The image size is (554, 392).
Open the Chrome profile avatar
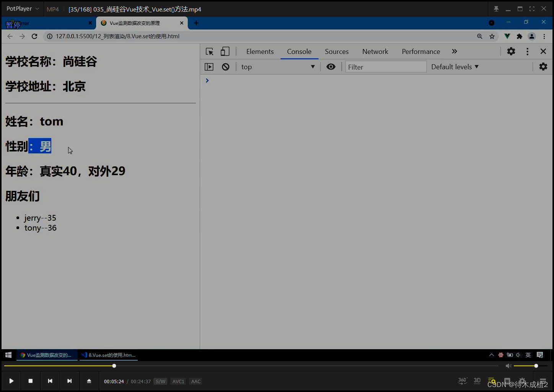point(532,36)
